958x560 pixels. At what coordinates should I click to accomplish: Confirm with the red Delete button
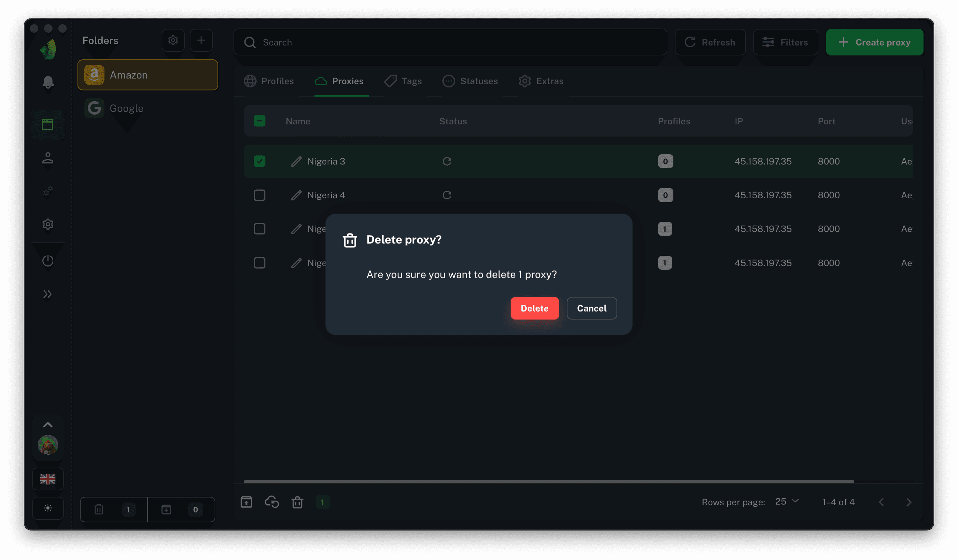click(534, 308)
